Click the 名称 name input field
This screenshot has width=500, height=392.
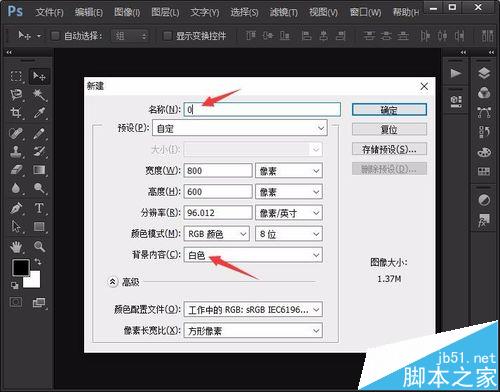point(262,109)
